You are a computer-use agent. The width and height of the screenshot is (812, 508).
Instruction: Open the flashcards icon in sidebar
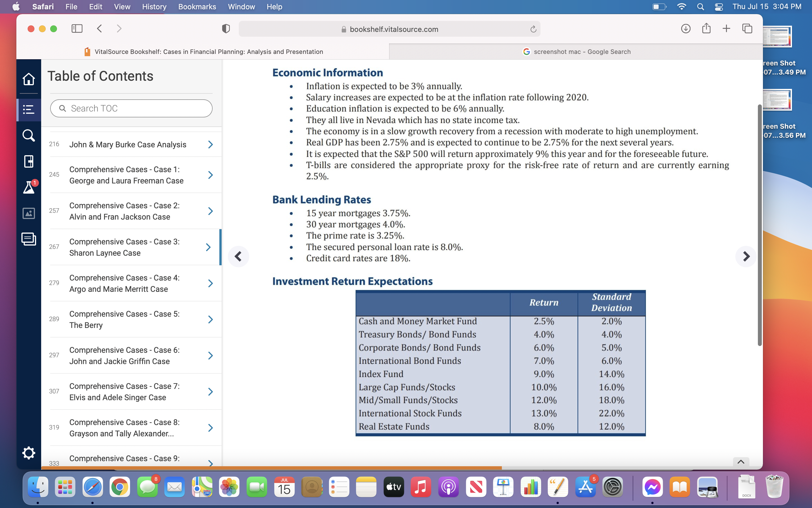(x=28, y=239)
